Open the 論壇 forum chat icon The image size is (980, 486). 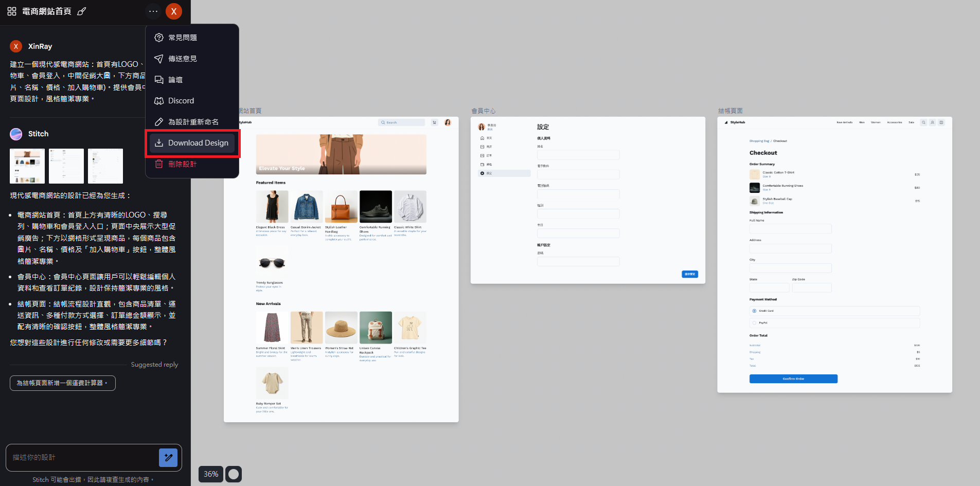(159, 80)
